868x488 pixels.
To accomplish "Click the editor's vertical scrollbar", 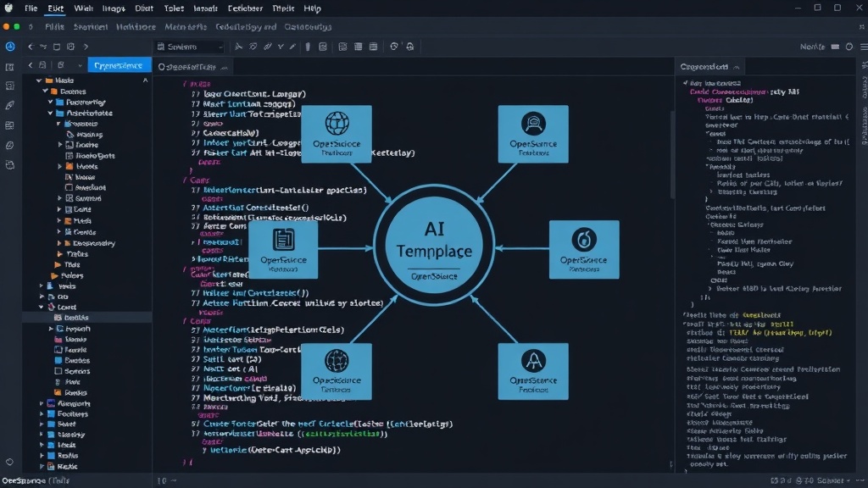I will pos(672,155).
